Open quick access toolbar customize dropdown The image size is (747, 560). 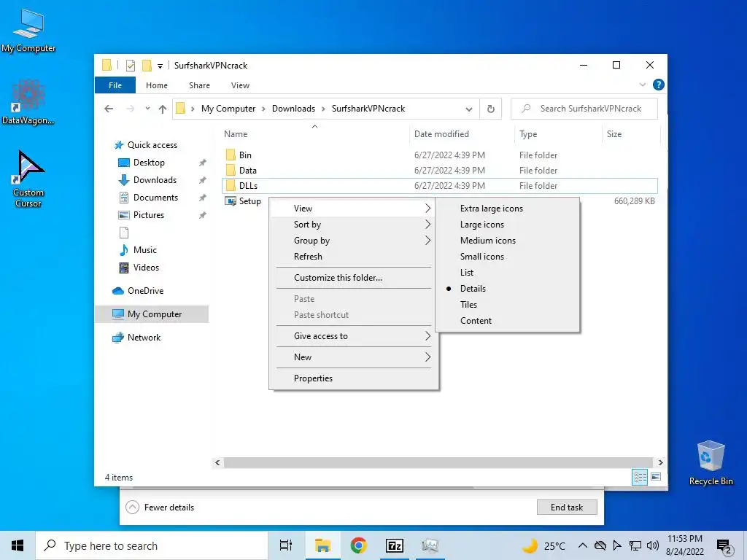pyautogui.click(x=160, y=66)
